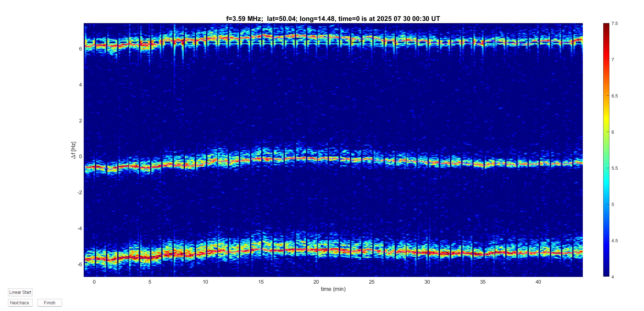Click the middle trace at time 0 min
Viewport: 644px width, 311px height.
[94, 167]
